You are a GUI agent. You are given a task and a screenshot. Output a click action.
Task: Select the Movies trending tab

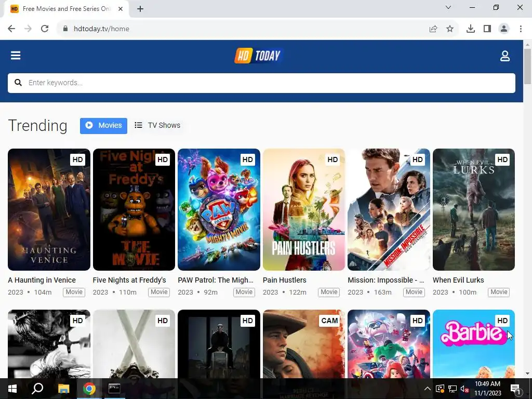point(103,126)
